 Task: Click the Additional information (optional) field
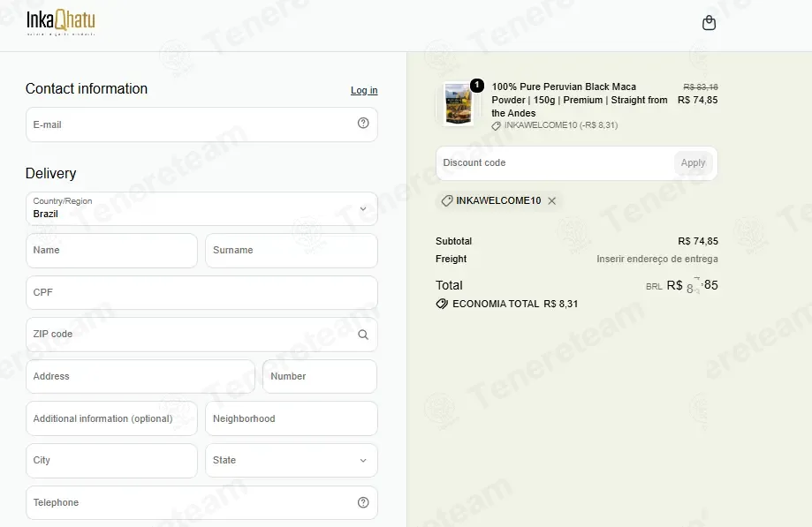(111, 418)
